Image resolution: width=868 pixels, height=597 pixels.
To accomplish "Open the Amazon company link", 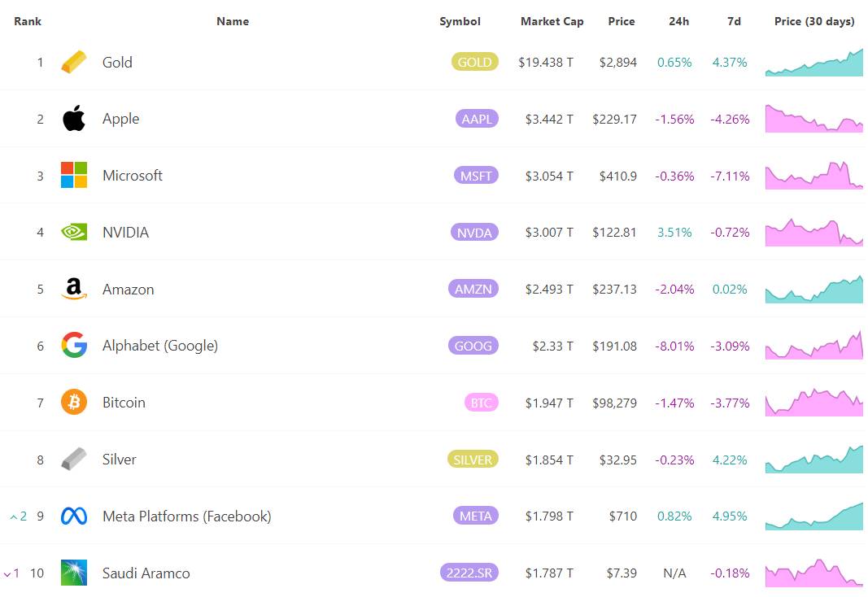I will tap(128, 290).
